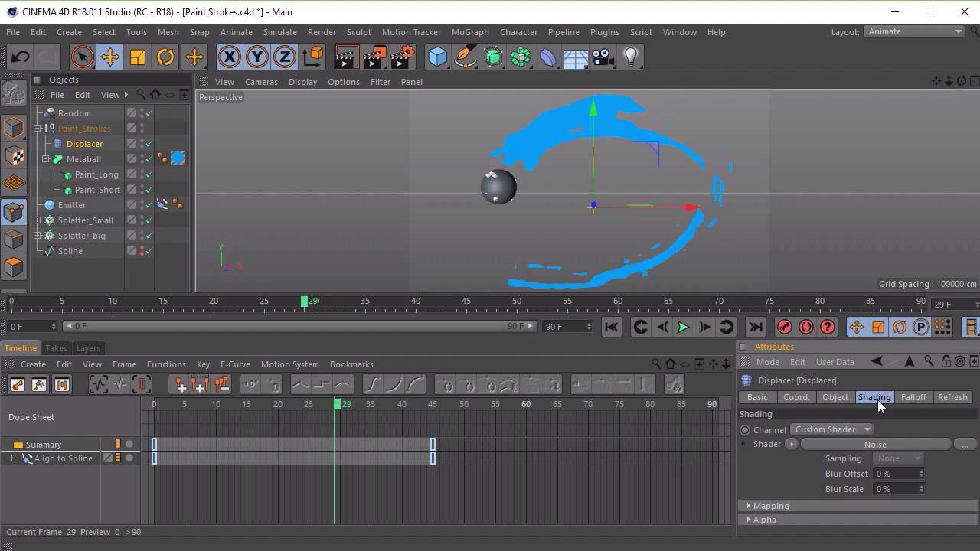
Task: Select the Rotate tool
Action: (x=165, y=57)
